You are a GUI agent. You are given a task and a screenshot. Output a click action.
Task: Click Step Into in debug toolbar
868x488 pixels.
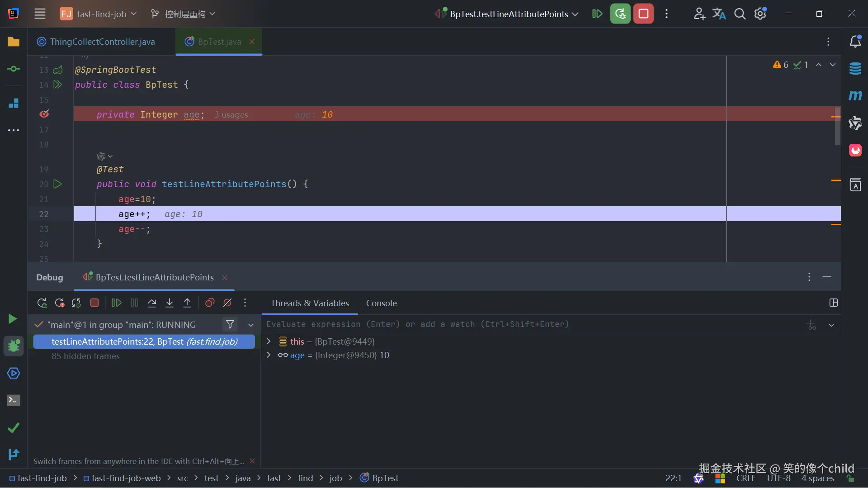[170, 303]
